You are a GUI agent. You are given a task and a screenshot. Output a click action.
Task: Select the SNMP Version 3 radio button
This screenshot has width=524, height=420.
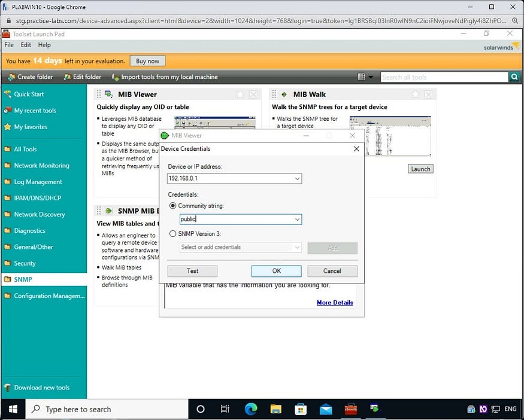click(x=173, y=234)
